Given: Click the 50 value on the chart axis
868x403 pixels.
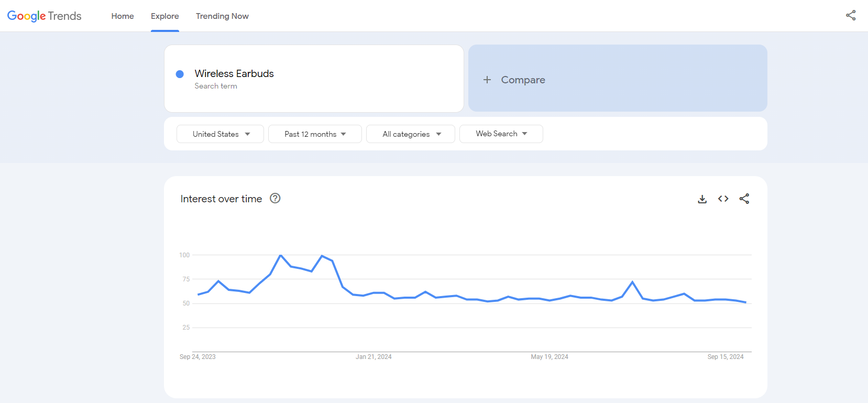Looking at the screenshot, I should point(186,303).
